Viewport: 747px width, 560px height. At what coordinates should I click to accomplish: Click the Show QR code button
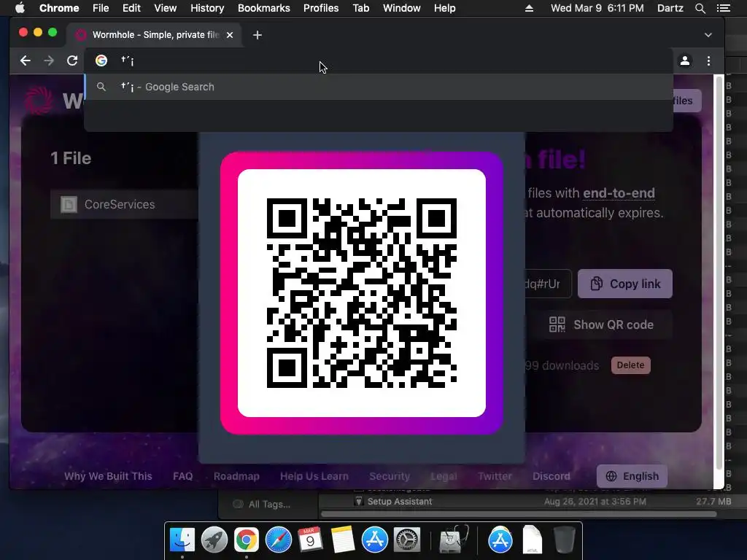pos(601,324)
